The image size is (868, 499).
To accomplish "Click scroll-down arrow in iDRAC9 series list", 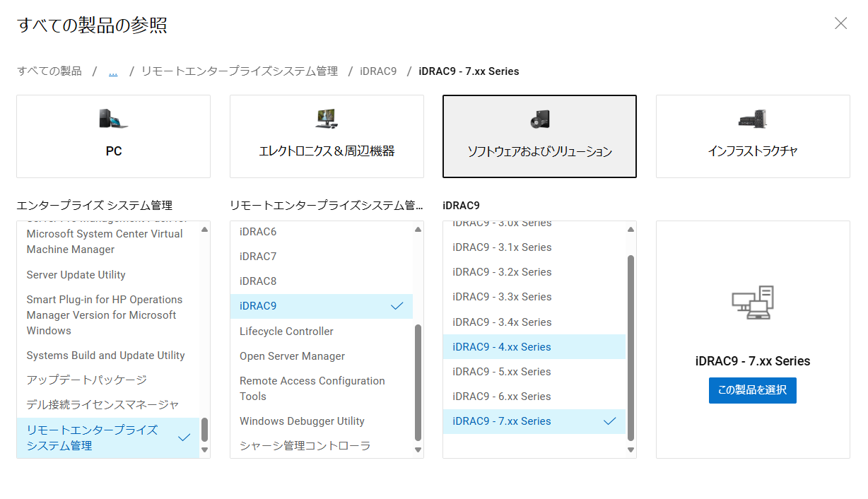I will point(631,450).
